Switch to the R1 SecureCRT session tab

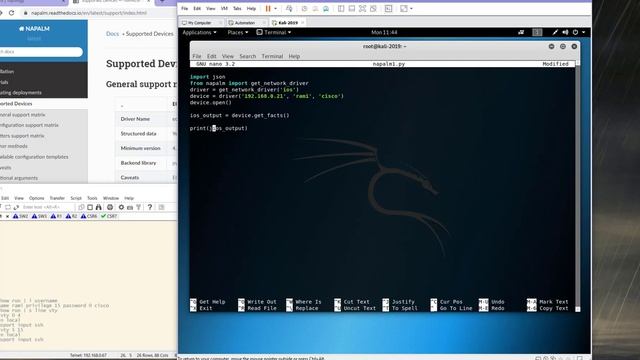(56, 216)
